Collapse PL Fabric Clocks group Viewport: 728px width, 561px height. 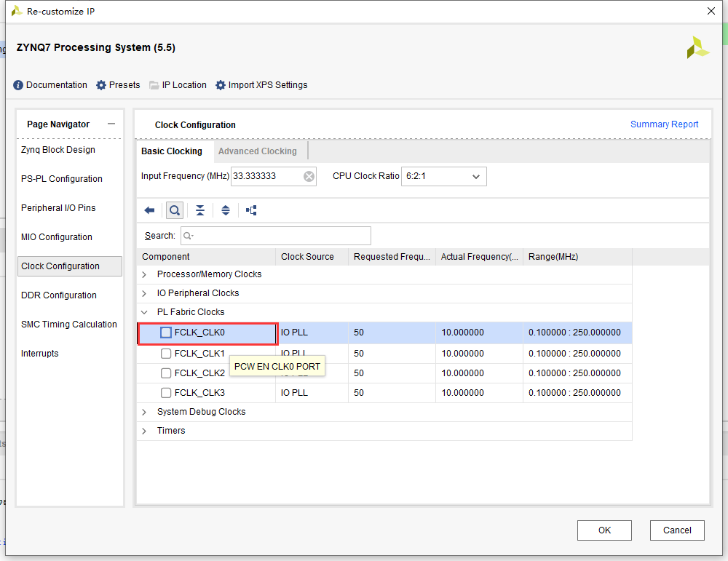(144, 312)
